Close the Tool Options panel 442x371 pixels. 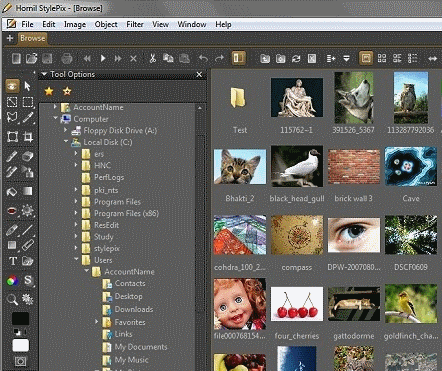point(199,74)
